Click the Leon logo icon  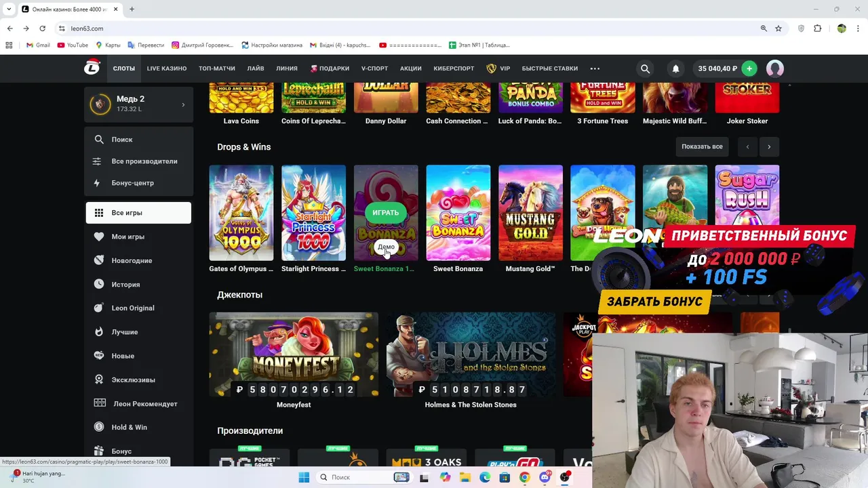[92, 68]
